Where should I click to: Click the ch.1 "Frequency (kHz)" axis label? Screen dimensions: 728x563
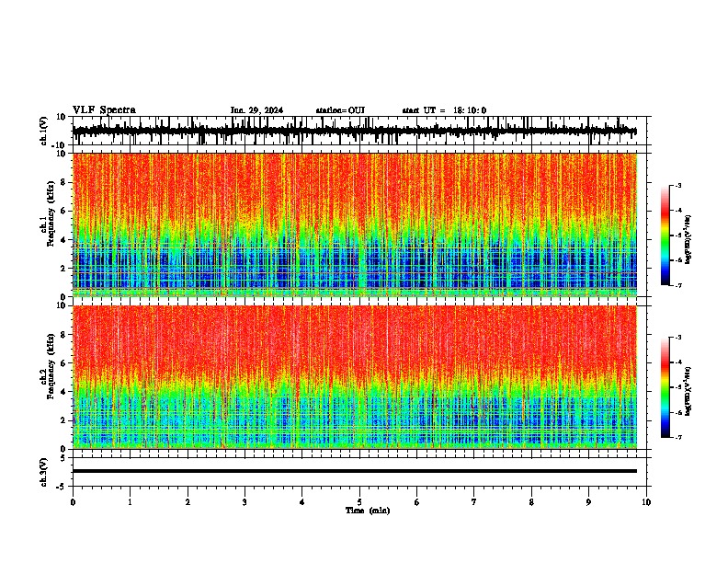pos(51,214)
